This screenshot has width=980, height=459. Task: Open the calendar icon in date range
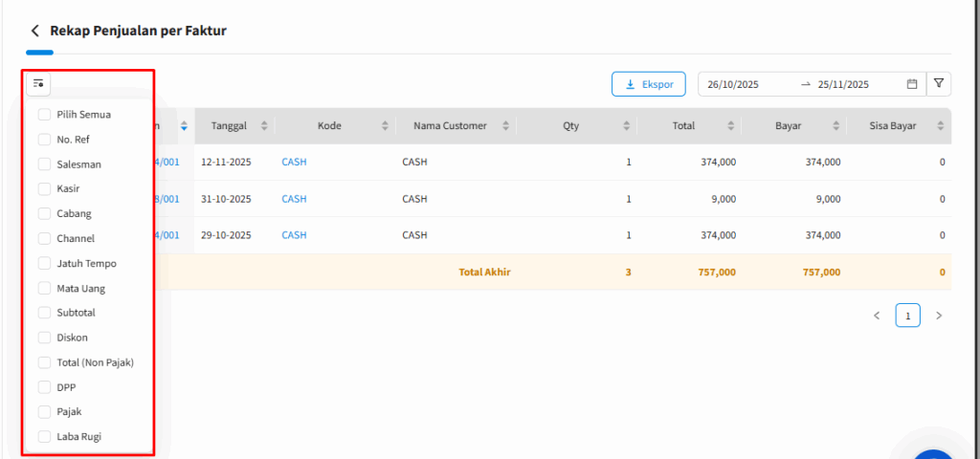pyautogui.click(x=912, y=84)
